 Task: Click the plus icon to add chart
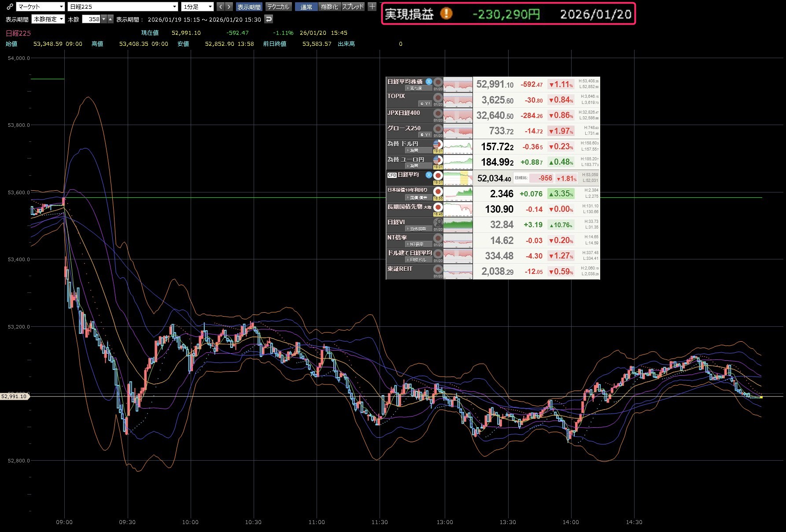pyautogui.click(x=372, y=7)
